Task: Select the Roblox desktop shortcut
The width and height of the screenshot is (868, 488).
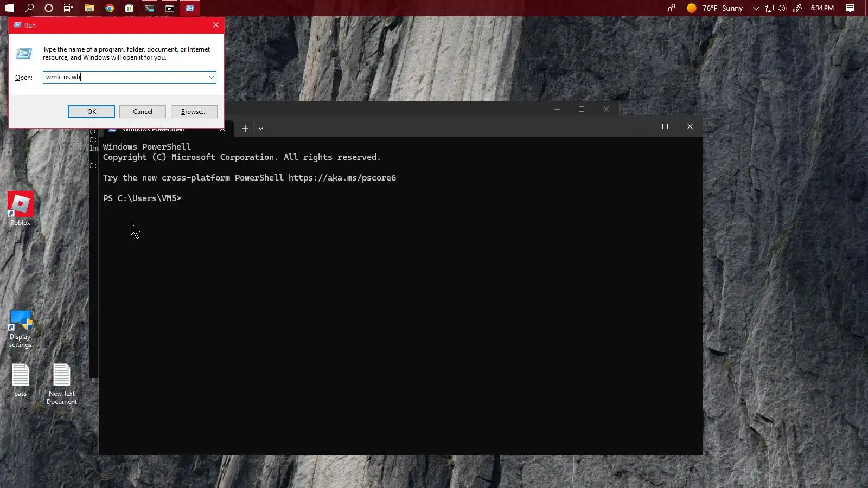Action: [20, 209]
